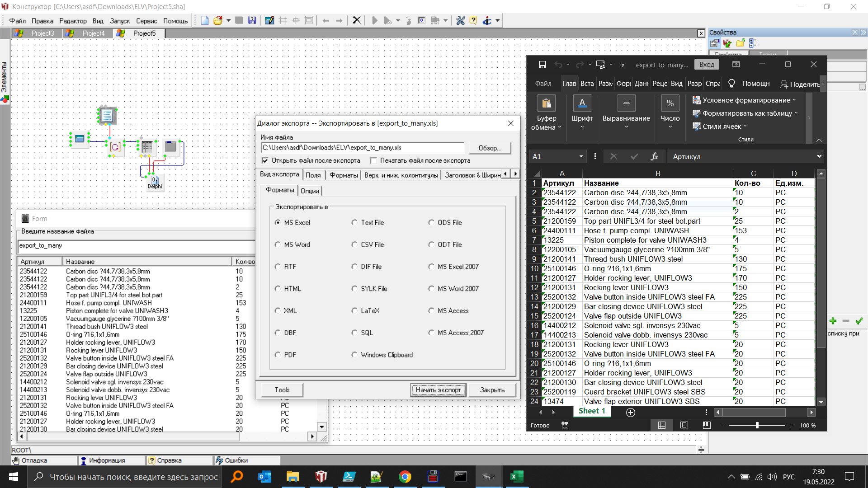868x488 pixels.
Task: Open the Стили ячеек dropdown
Action: (745, 127)
